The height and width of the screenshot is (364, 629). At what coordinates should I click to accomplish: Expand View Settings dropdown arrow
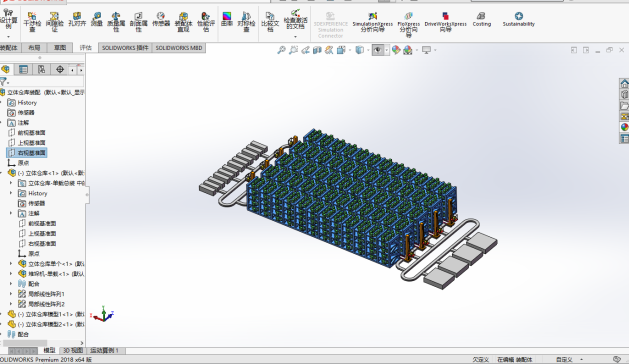click(435, 50)
